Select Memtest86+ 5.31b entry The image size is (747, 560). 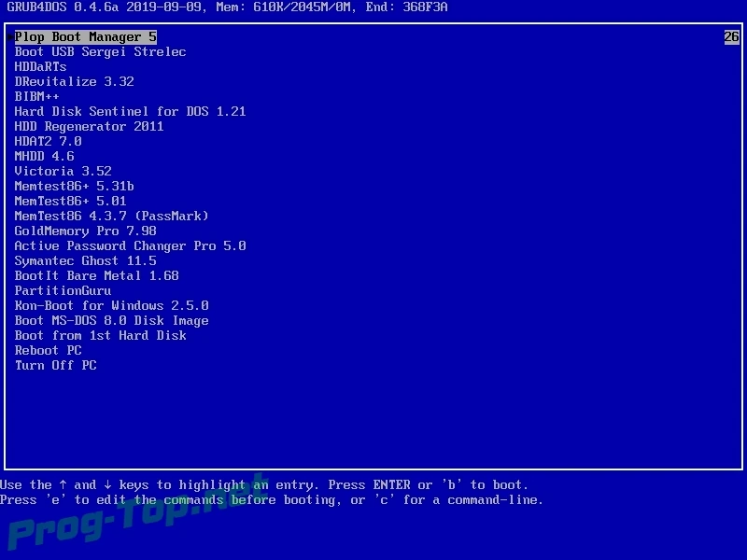click(74, 186)
